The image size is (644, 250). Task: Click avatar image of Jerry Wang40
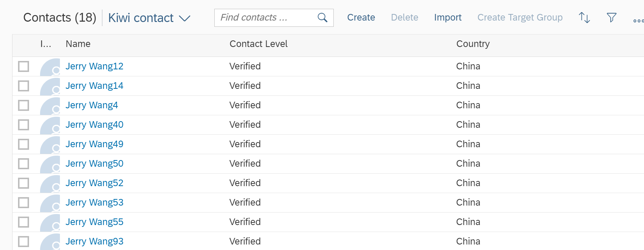click(x=50, y=125)
